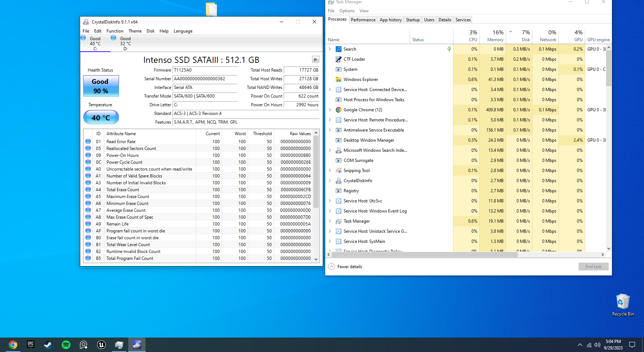Image resolution: width=644 pixels, height=352 pixels.
Task: Open the Function menu in CrystalDiskInfo
Action: pyautogui.click(x=115, y=31)
